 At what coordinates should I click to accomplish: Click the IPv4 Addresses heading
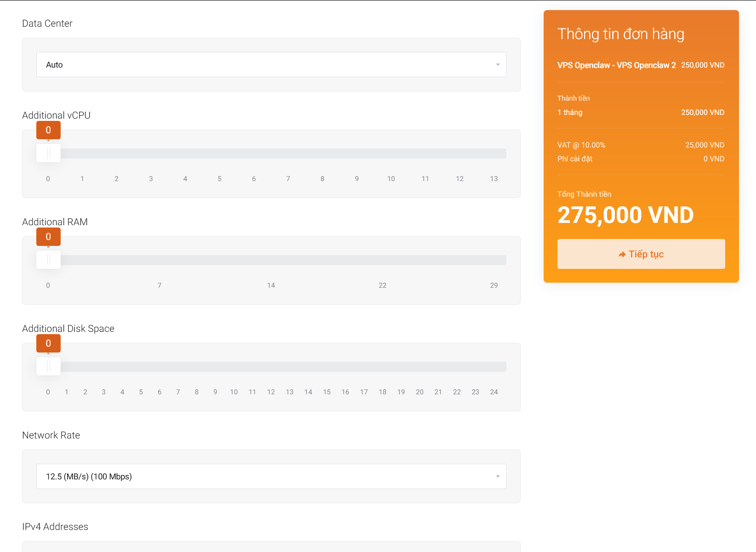(55, 527)
